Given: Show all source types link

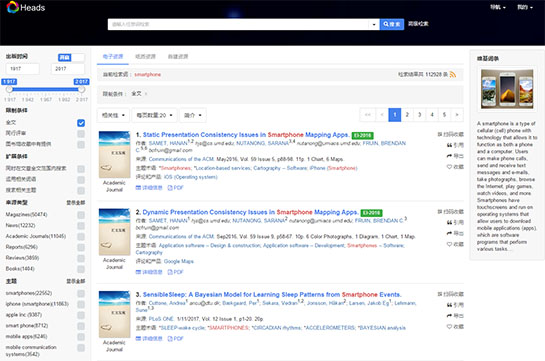Looking at the screenshot, I should point(76,203).
